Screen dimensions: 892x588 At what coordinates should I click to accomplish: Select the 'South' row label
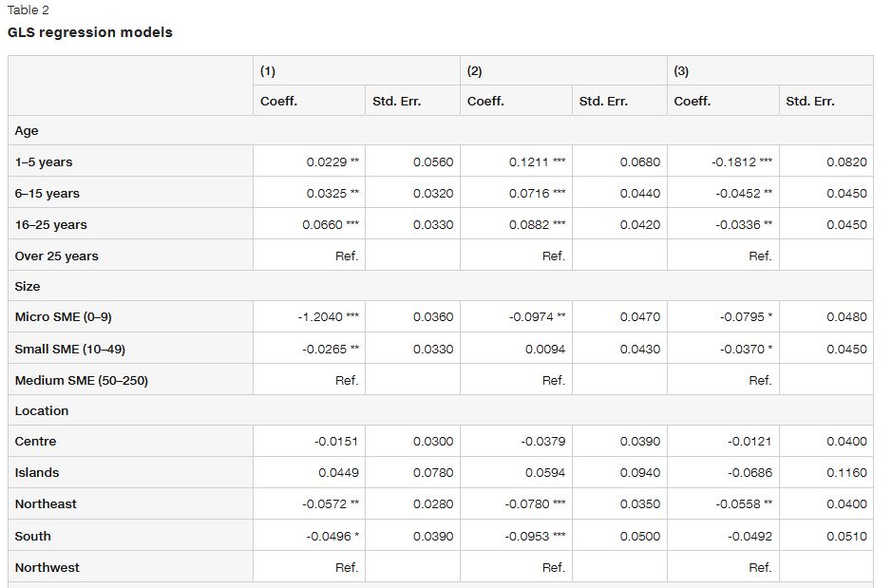(32, 537)
